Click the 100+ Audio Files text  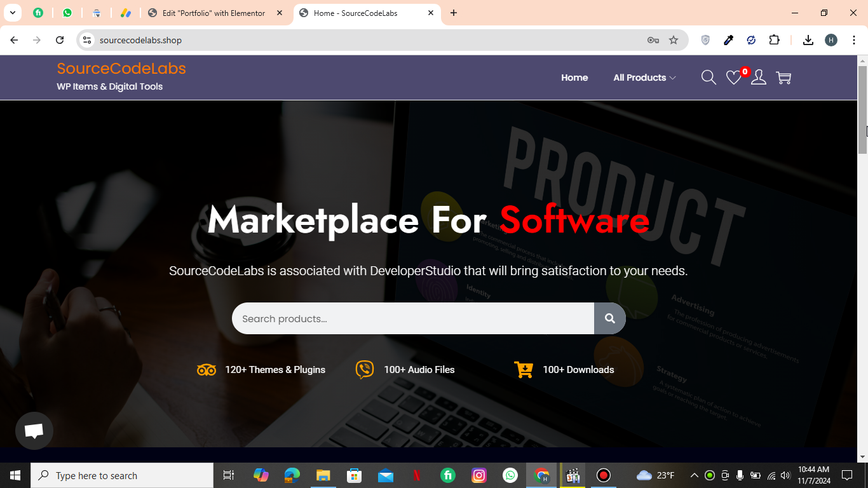tap(419, 370)
